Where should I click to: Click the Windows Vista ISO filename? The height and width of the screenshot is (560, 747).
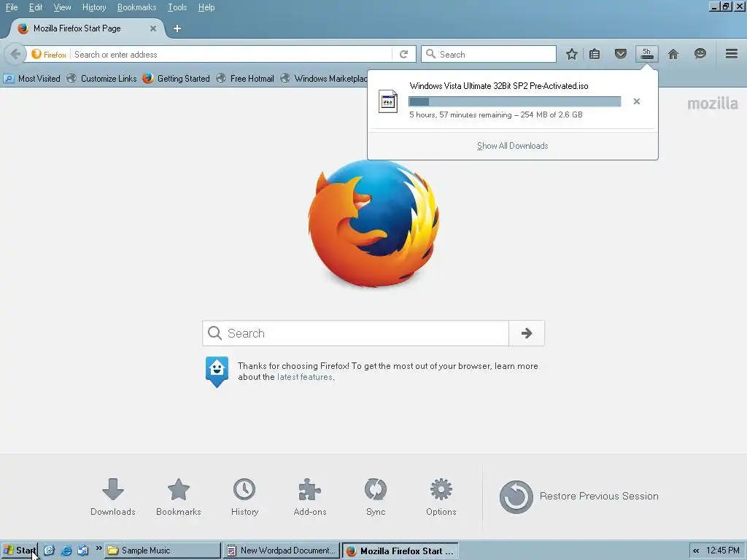(x=499, y=86)
